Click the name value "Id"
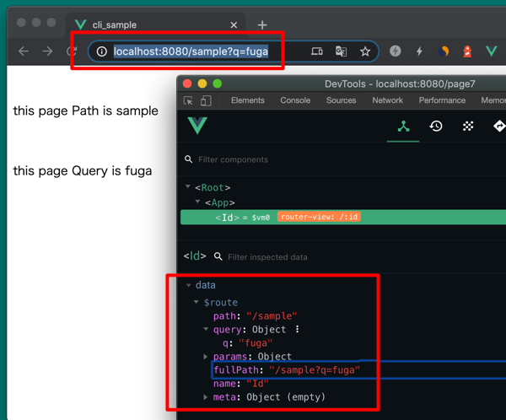This screenshot has width=506, height=420. 257,384
